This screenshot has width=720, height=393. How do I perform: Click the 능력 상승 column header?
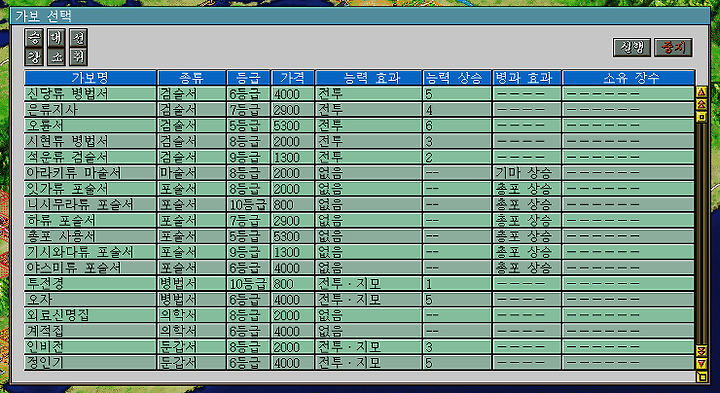[x=457, y=78]
